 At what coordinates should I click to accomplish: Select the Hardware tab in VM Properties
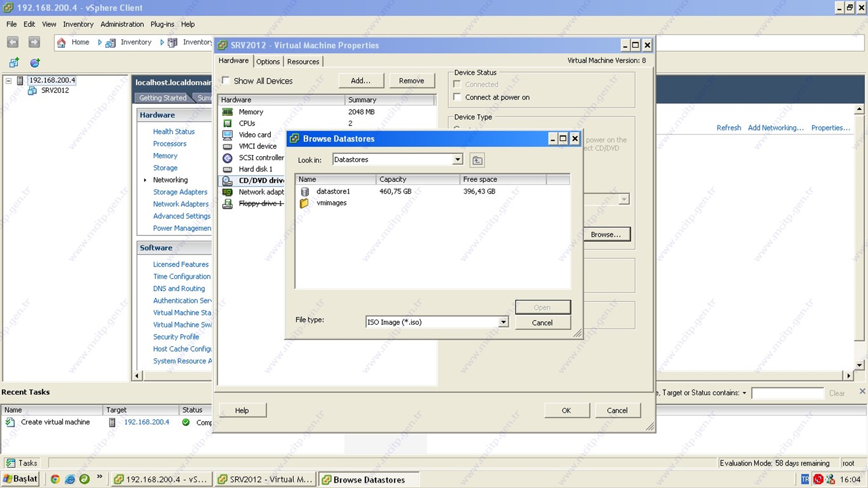coord(233,60)
